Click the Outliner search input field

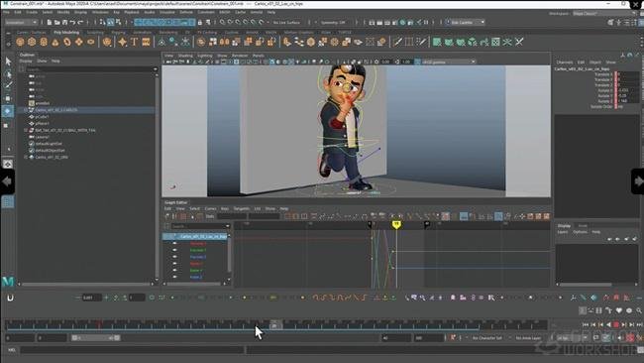point(89,69)
